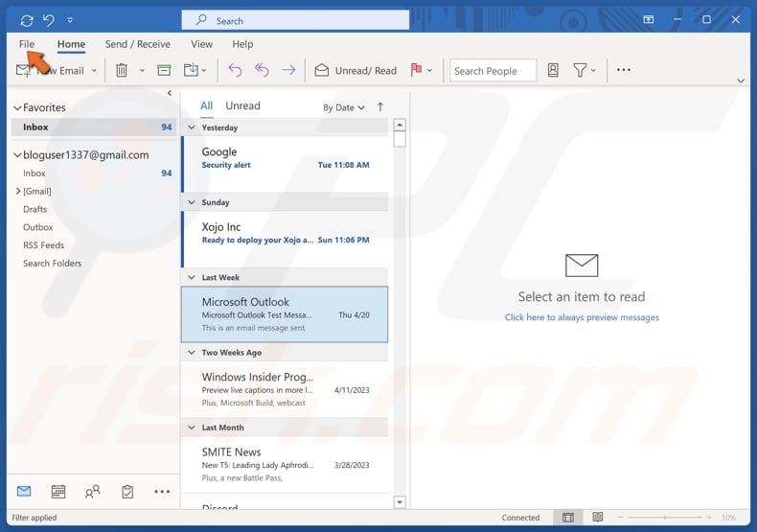Click into the Search People field

tap(493, 71)
